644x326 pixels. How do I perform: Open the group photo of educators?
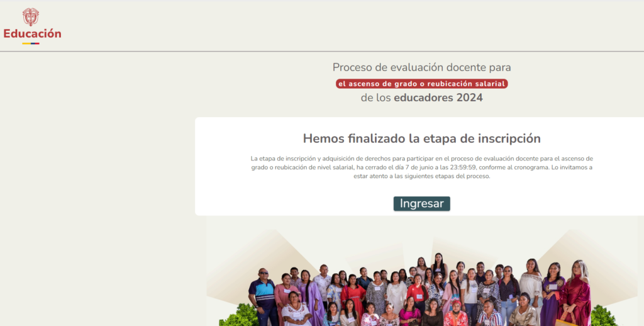coord(421,271)
